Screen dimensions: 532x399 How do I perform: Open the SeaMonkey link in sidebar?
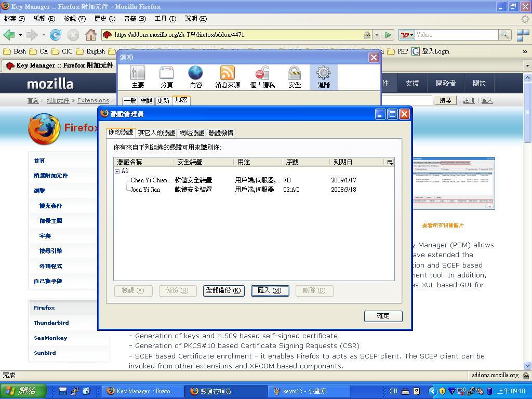[x=50, y=338]
